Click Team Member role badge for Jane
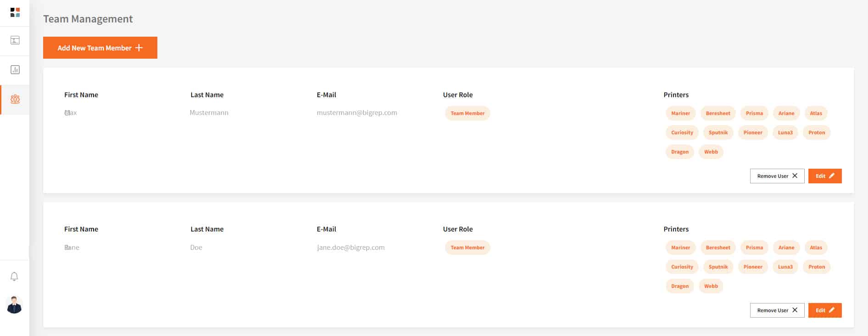The height and width of the screenshot is (336, 868). 467,248
